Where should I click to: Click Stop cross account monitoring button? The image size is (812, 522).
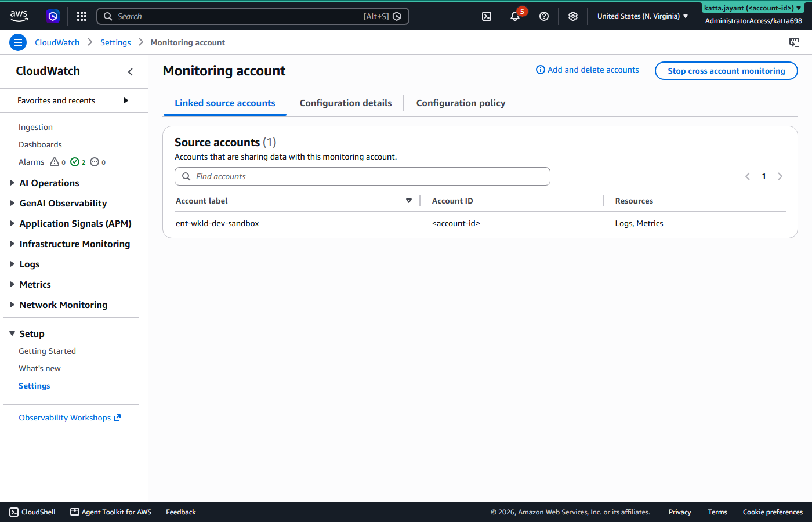coord(726,71)
